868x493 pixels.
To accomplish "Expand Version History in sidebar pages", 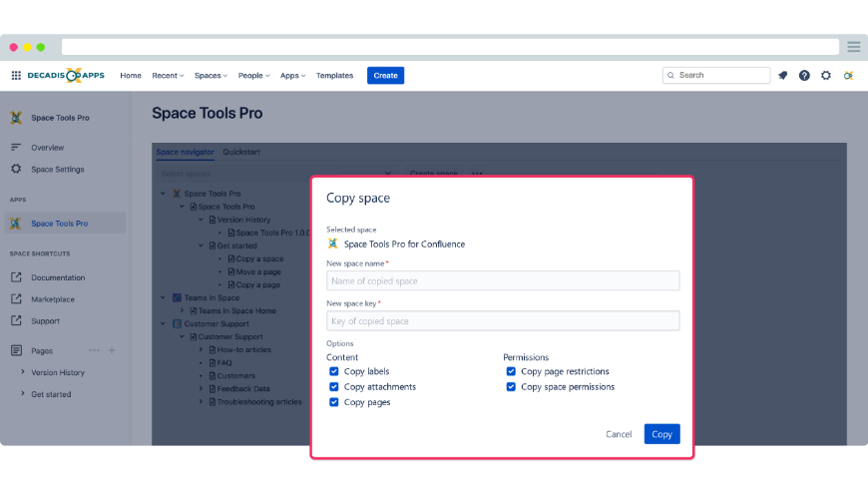I will click(23, 372).
